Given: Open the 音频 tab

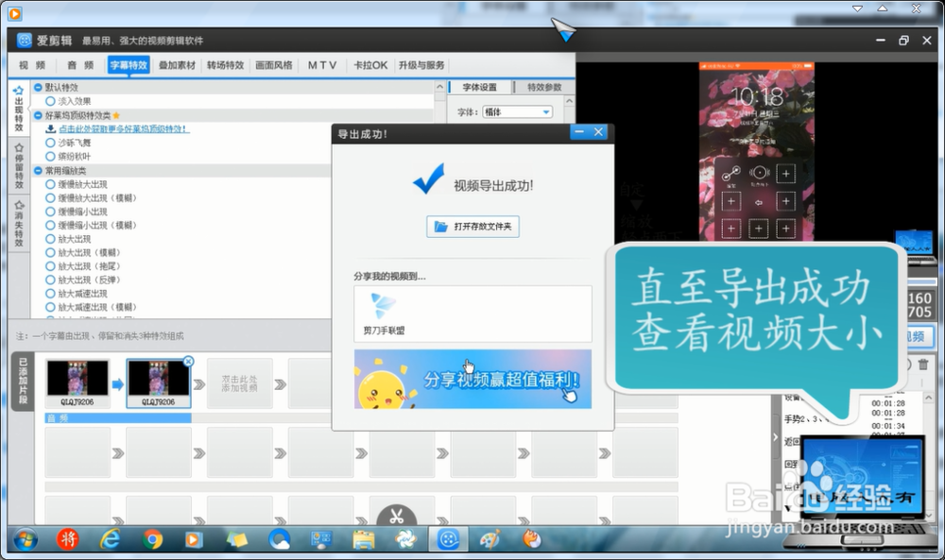Looking at the screenshot, I should click(80, 65).
